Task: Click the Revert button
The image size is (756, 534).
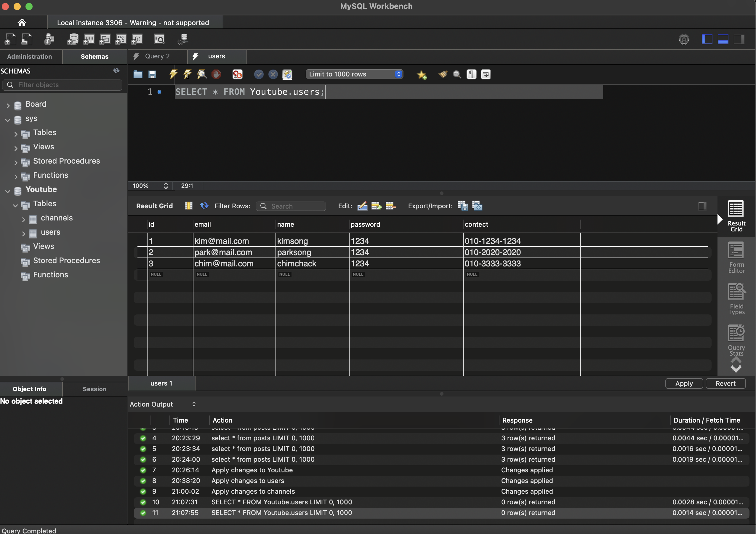Action: click(x=725, y=383)
